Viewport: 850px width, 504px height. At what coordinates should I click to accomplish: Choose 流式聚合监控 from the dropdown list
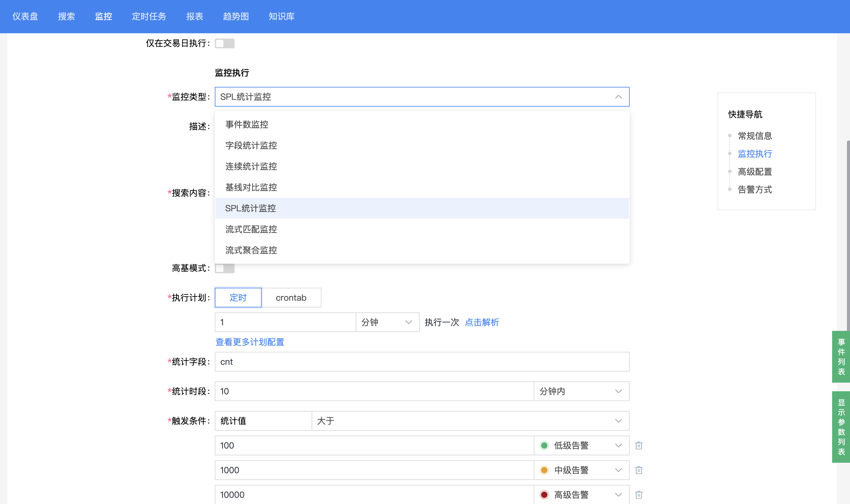(x=422, y=250)
